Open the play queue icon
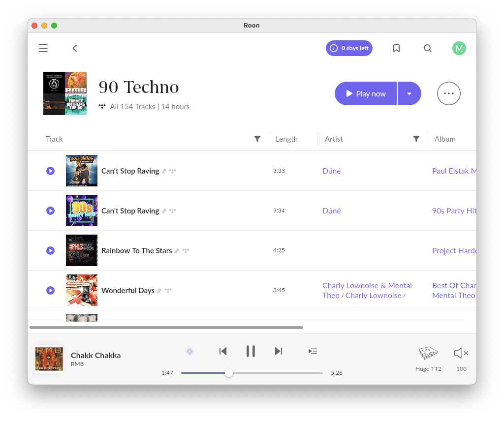The width and height of the screenshot is (504, 421). (x=313, y=351)
